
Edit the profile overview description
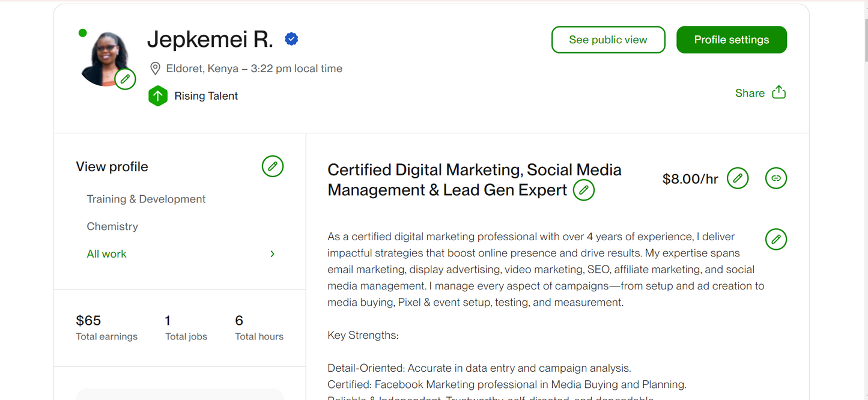[775, 239]
